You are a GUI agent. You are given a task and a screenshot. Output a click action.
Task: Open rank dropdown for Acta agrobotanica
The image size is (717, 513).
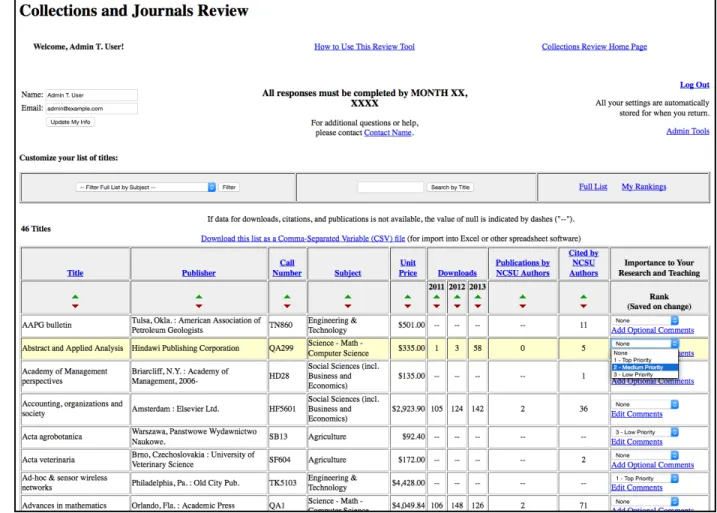645,432
